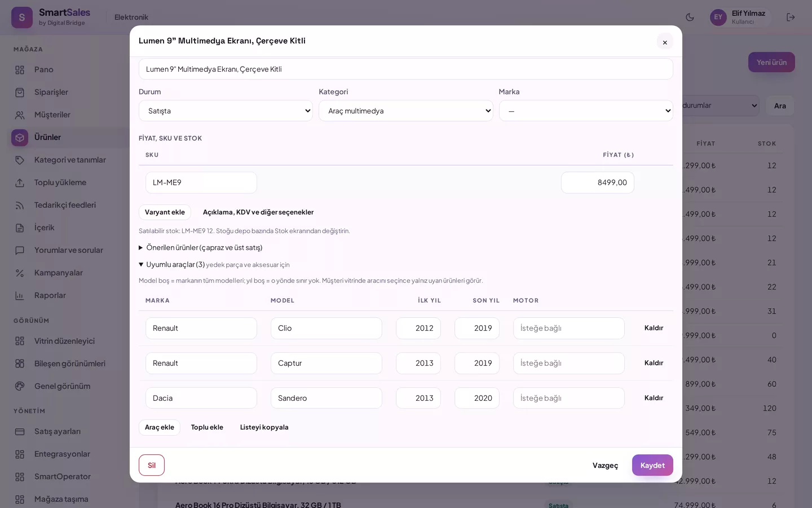Open Tedarikçi feedleri feed icon
Screen dimensions: 812x508
(x=20, y=205)
